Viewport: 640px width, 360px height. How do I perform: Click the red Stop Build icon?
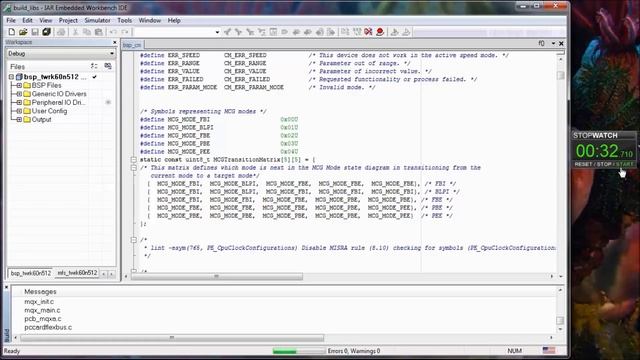[368, 32]
